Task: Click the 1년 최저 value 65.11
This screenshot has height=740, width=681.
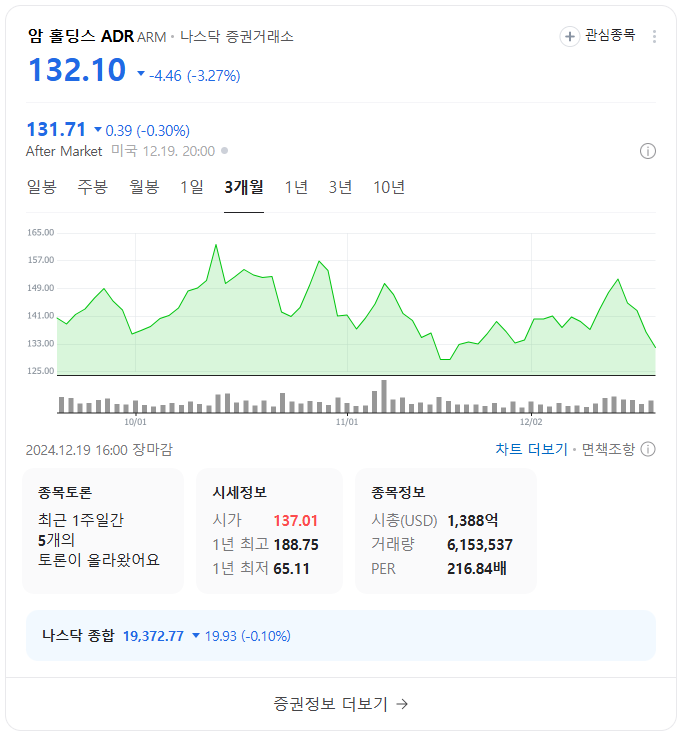Action: (x=291, y=569)
